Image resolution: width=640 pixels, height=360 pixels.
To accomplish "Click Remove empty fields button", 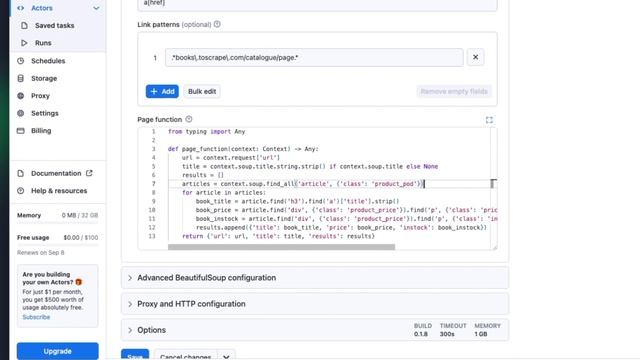I will [454, 91].
